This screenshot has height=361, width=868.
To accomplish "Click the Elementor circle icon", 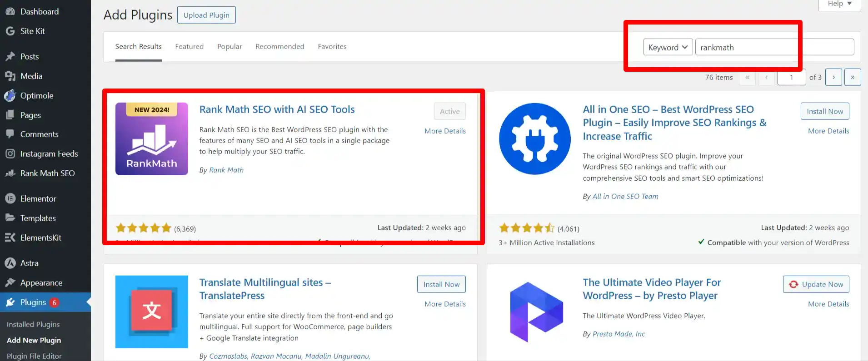I will pyautogui.click(x=10, y=199).
